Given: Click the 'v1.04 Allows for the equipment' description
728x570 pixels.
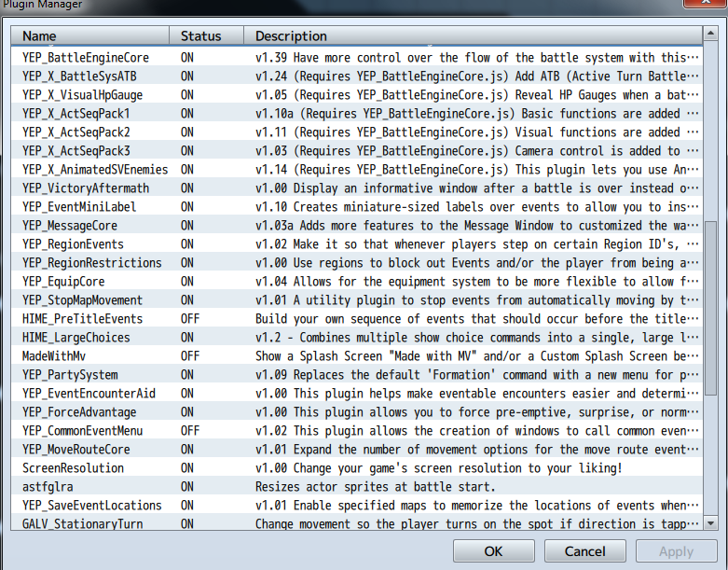Looking at the screenshot, I should [477, 282].
